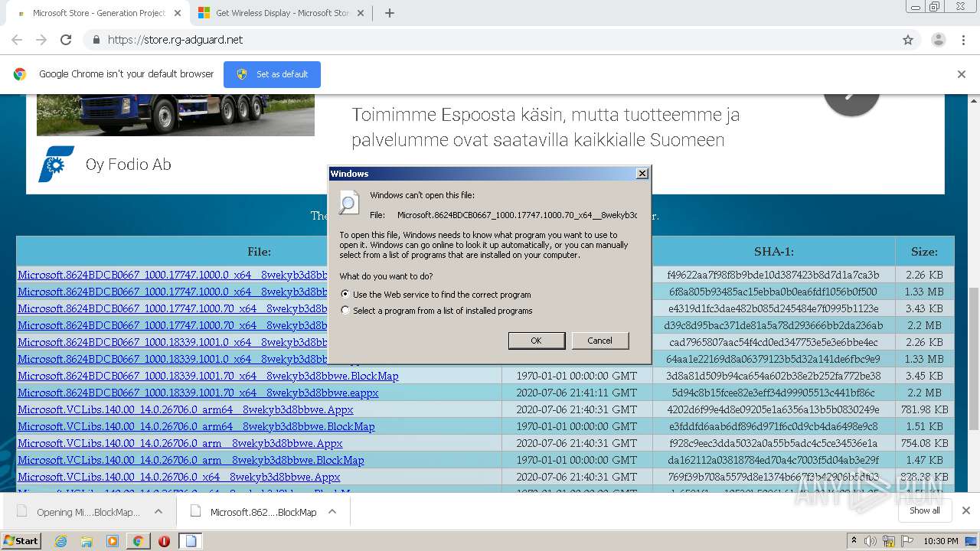Dismiss the default browser notification bar
This screenshot has width=980, height=551.
point(962,74)
